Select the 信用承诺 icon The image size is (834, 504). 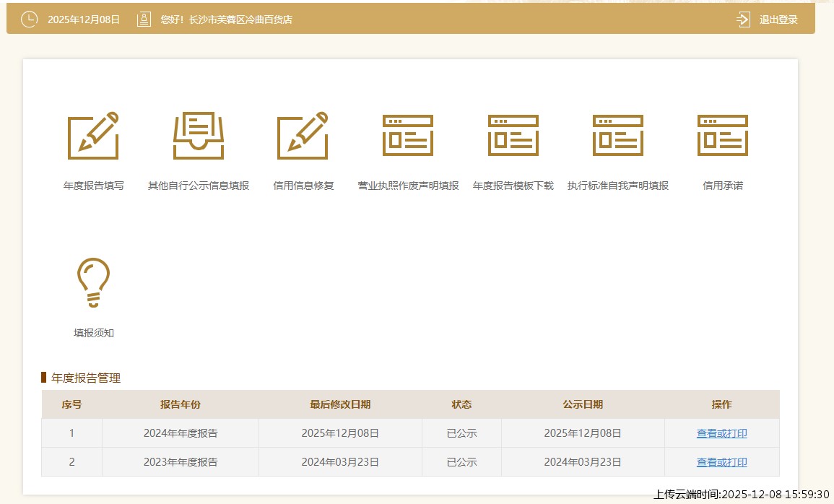723,136
